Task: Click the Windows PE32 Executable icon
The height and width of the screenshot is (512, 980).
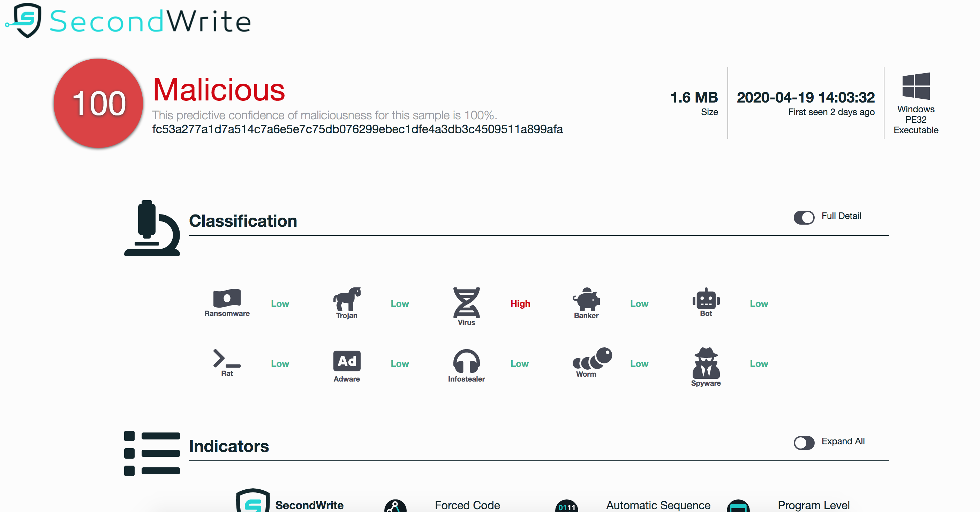Action: 916,86
